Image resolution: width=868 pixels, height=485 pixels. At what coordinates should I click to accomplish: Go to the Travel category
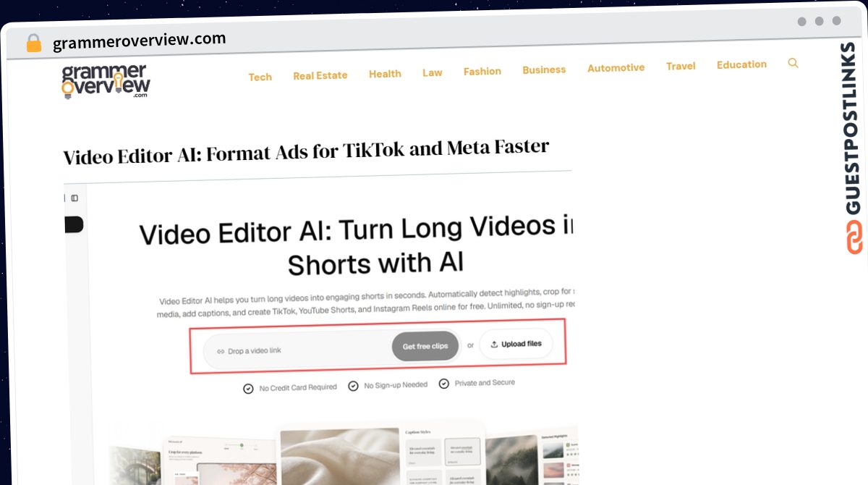(681, 66)
